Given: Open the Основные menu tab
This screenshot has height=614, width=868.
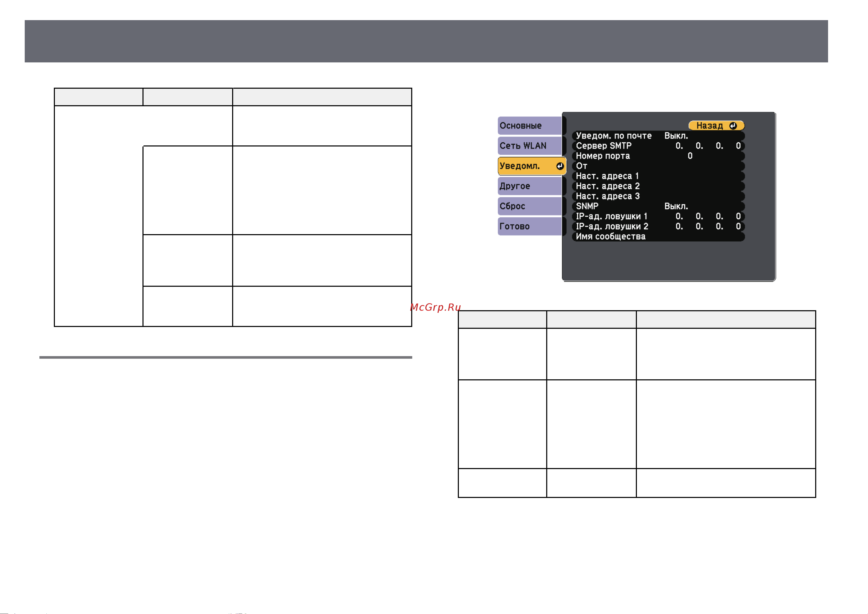Looking at the screenshot, I should click(x=530, y=126).
